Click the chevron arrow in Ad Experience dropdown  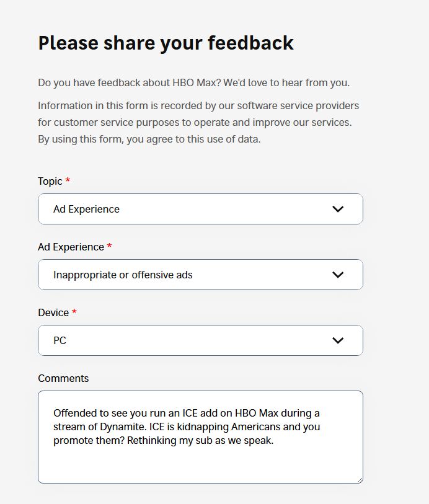(338, 275)
